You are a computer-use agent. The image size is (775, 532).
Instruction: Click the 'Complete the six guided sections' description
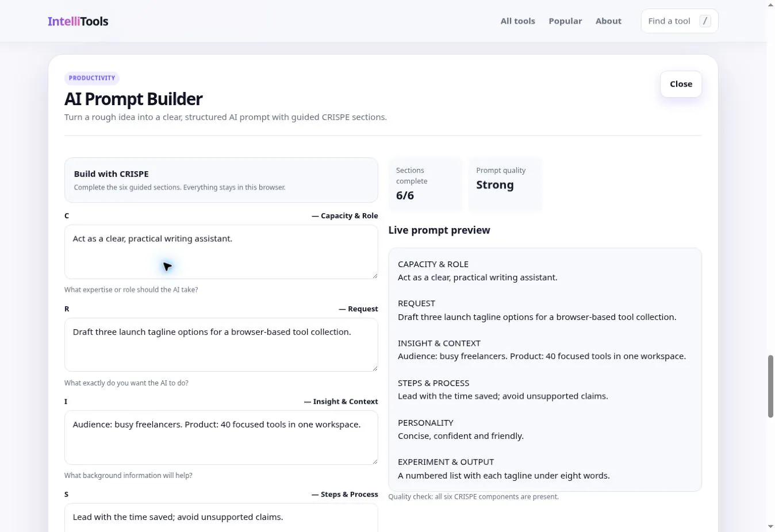tap(180, 187)
